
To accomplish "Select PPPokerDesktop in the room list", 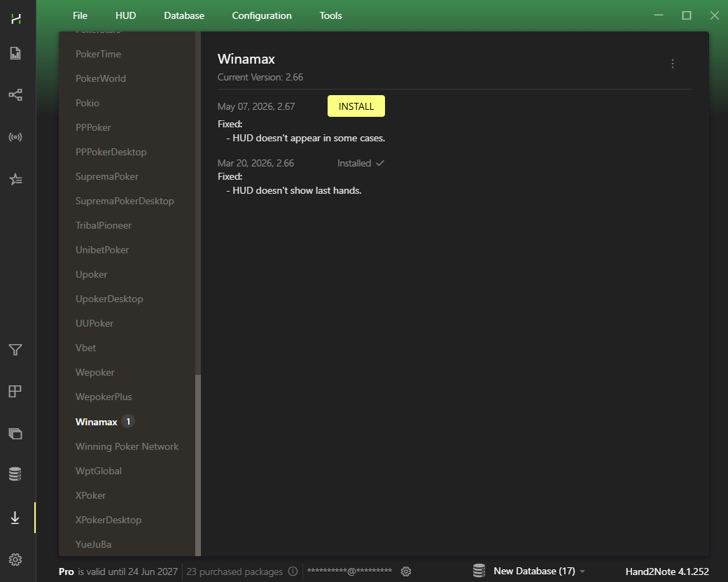I will coord(111,152).
